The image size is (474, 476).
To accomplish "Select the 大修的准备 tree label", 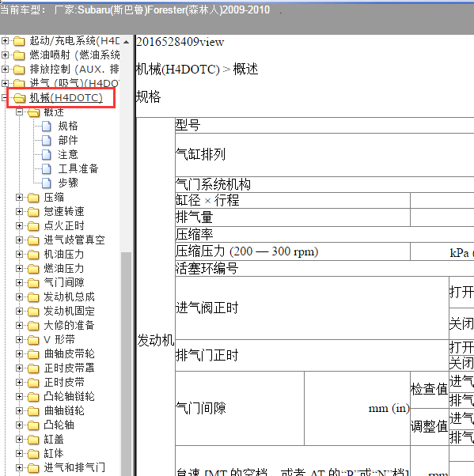I will 70,325.
